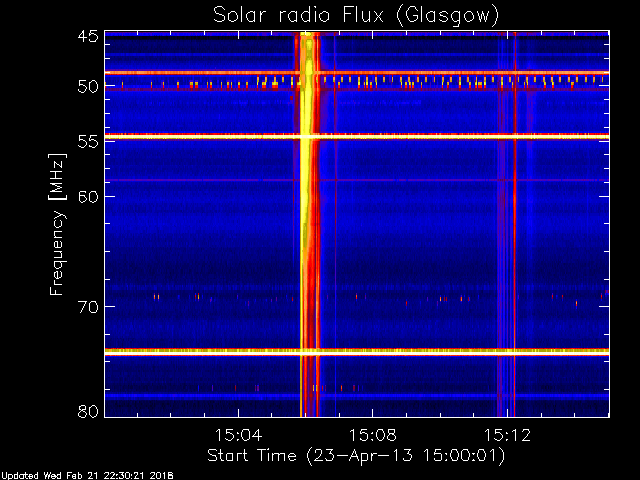The width and height of the screenshot is (640, 480).
Task: Click the 'Updated Wed Feb 21 22:30:21 2018' text
Action: click(x=87, y=476)
